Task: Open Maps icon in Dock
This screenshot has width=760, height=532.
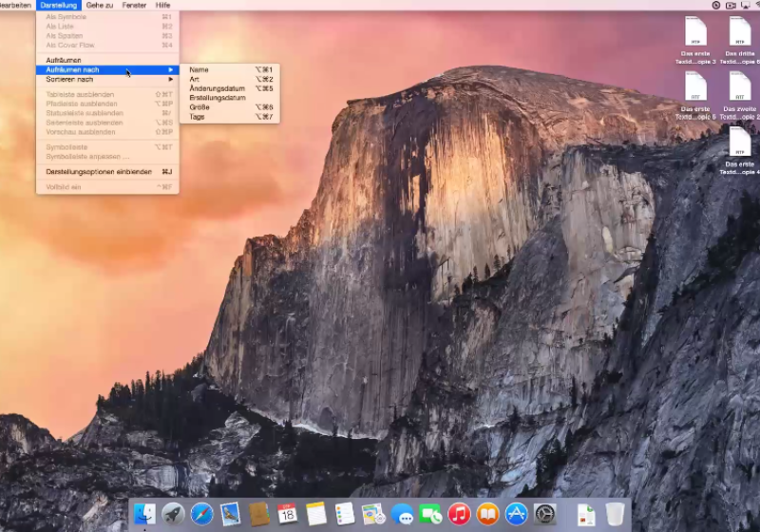Action: click(x=373, y=514)
